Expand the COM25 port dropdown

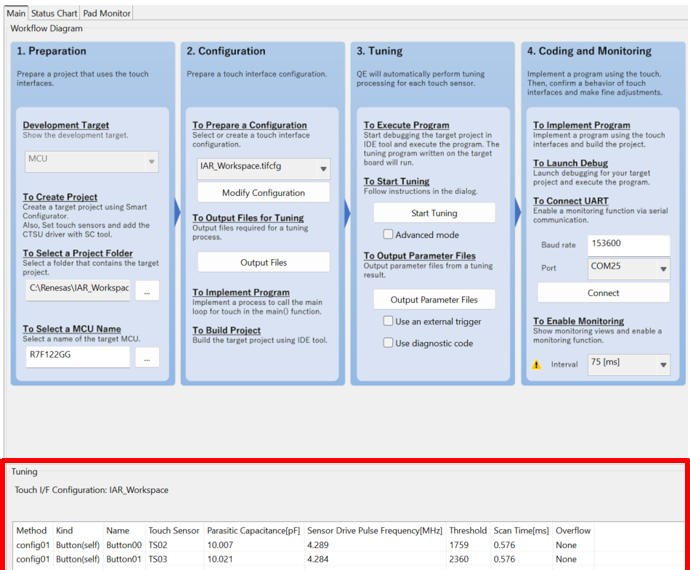pyautogui.click(x=663, y=269)
